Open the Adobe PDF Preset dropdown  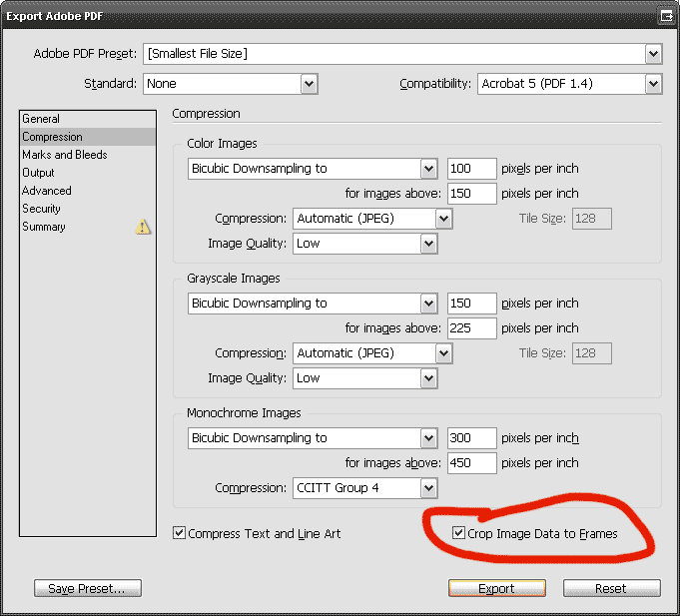402,54
